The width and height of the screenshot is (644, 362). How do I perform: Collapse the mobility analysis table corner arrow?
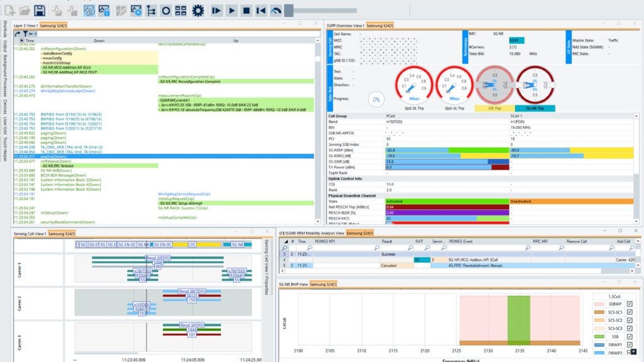(x=286, y=241)
